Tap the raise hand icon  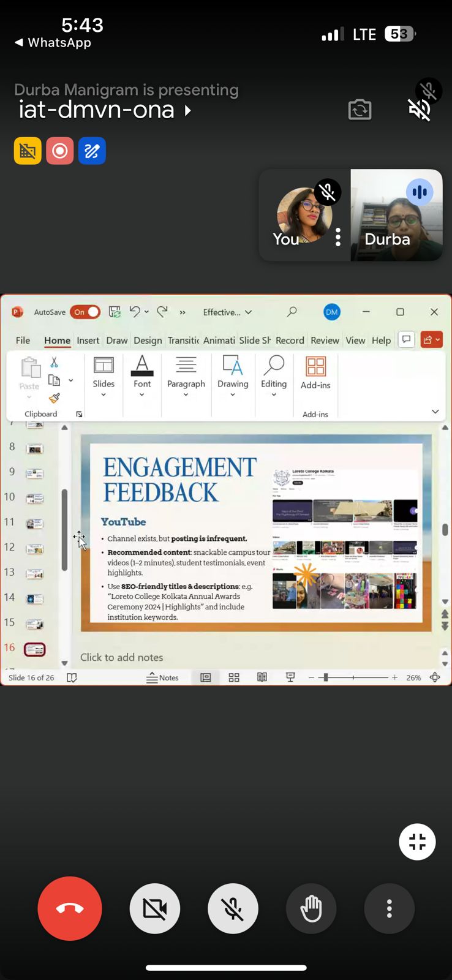coord(311,908)
